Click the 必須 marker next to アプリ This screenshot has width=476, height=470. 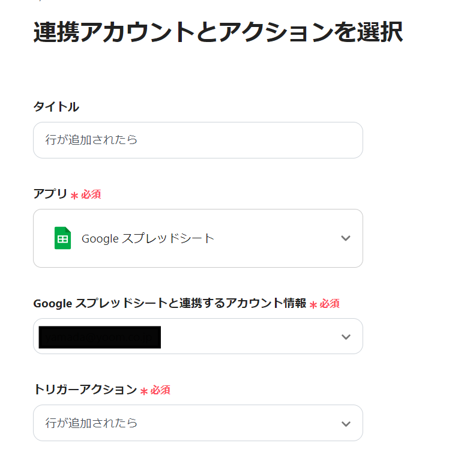tap(91, 194)
